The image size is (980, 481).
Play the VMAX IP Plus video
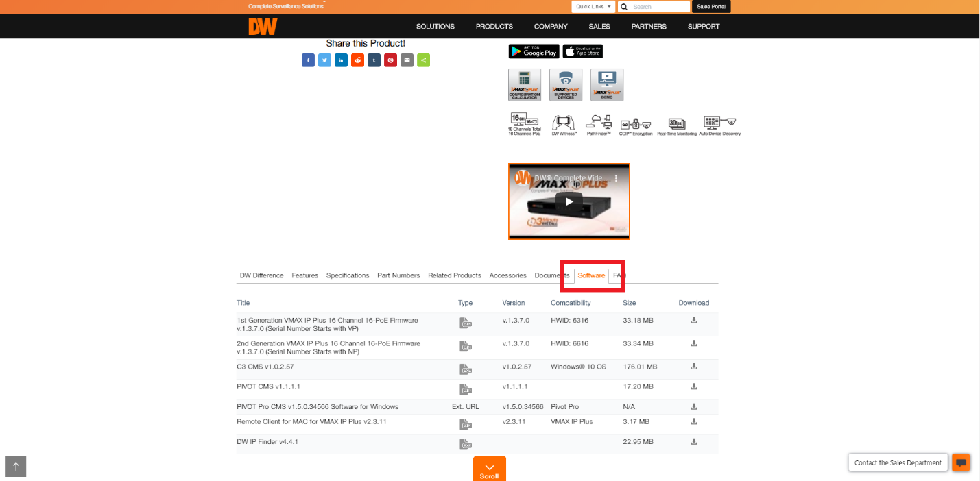point(569,201)
